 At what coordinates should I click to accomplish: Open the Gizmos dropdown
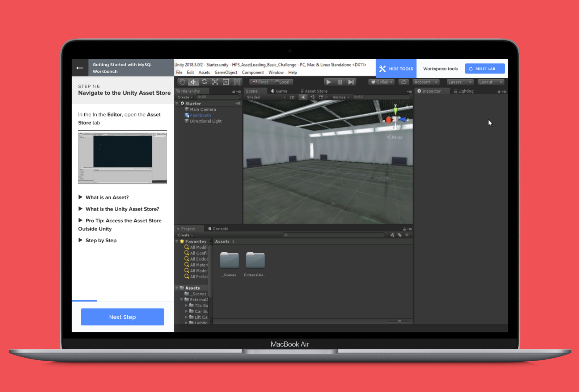341,97
